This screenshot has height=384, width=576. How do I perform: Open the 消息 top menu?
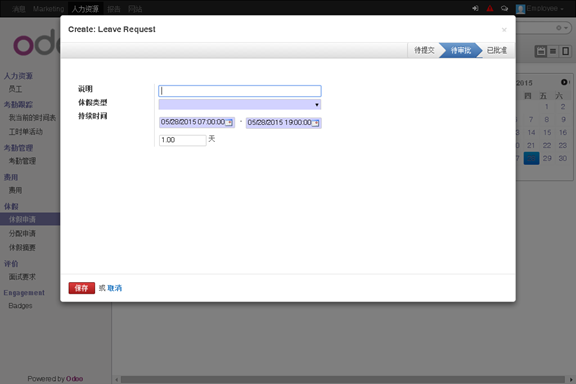click(18, 9)
